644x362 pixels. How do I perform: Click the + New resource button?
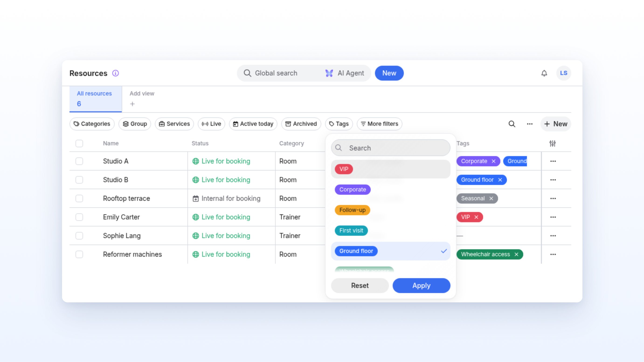[x=555, y=124]
